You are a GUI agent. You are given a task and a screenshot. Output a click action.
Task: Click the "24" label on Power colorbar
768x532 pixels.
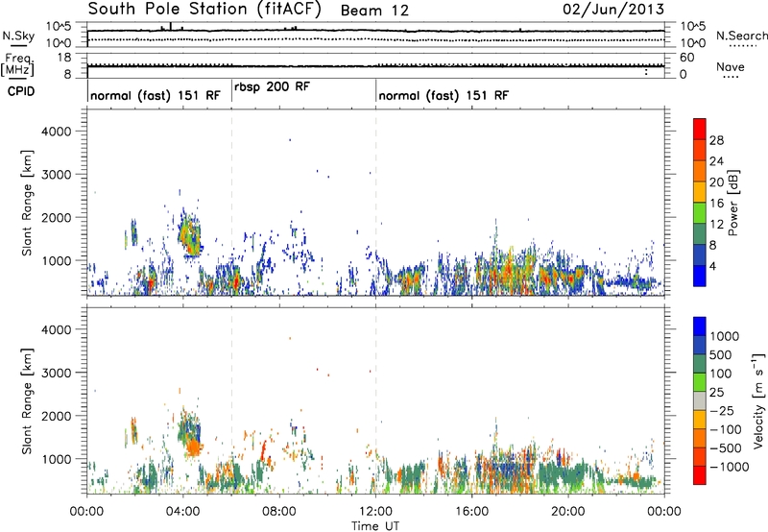[716, 161]
